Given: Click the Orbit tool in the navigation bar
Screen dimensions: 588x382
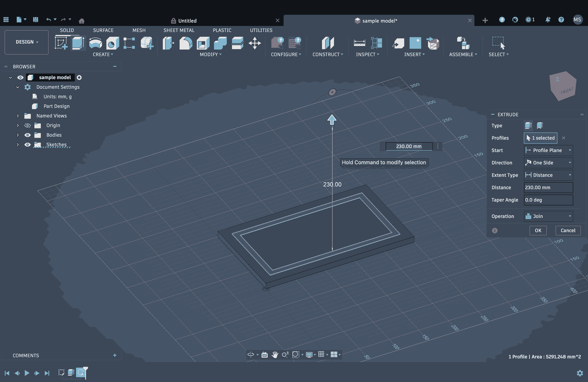Looking at the screenshot, I should pos(251,354).
